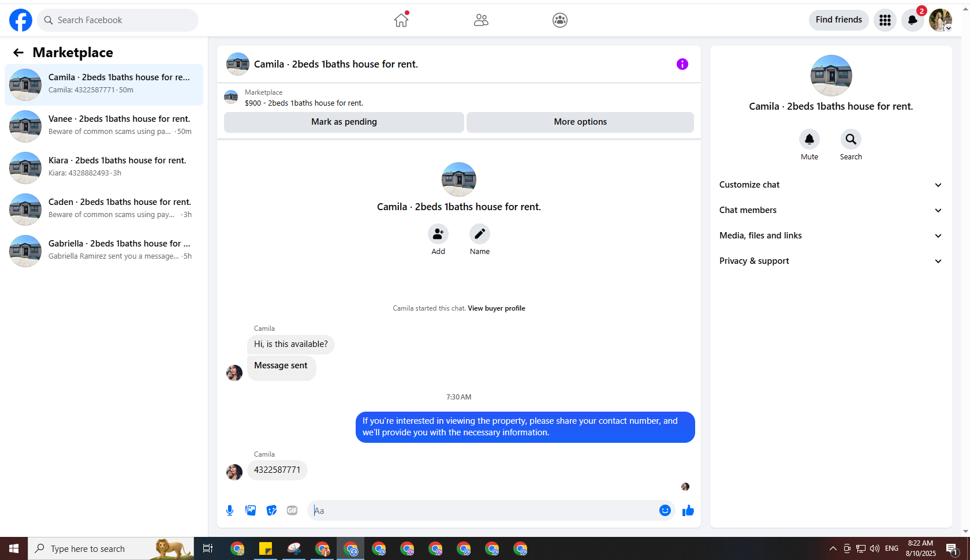The height and width of the screenshot is (560, 970).
Task: Open Sticky Notes on the taskbar
Action: [266, 548]
